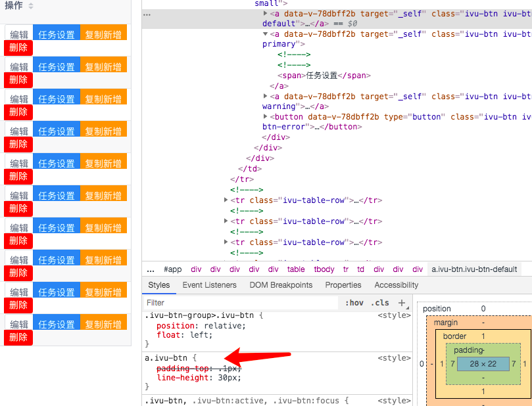Sort the 操作 column via its sort arrows
This screenshot has height=406, width=532.
[x=31, y=6]
